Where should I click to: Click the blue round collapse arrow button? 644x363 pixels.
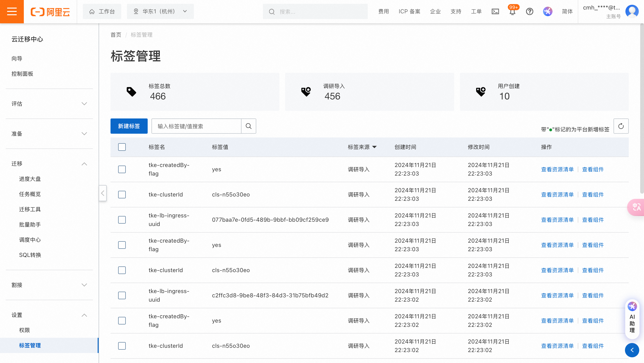632,350
